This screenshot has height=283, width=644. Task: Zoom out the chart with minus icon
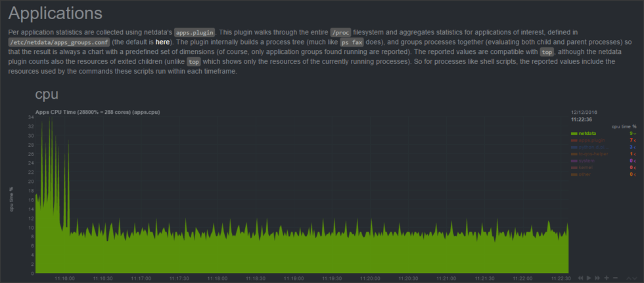point(614,278)
